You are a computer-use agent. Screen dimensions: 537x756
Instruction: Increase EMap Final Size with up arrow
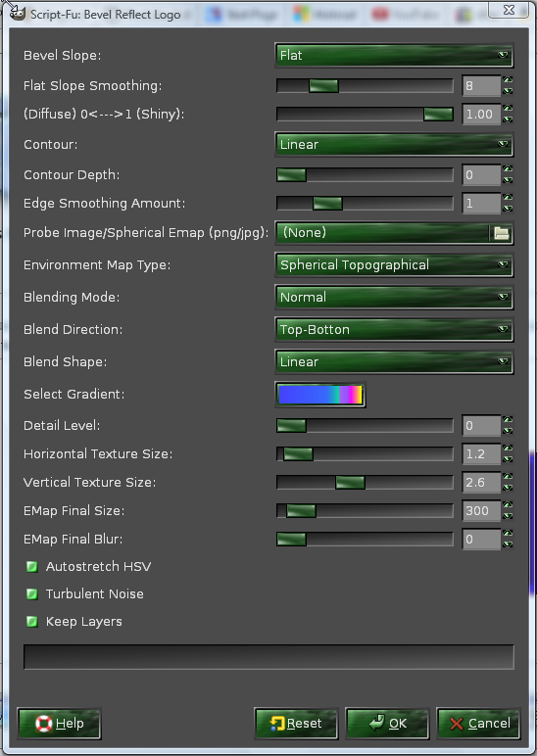coord(508,504)
